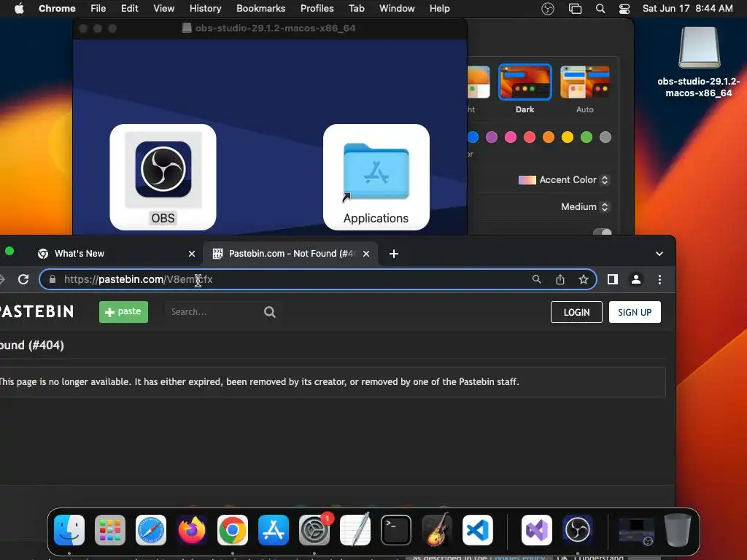Click the Chrome icon in the Dock
The width and height of the screenshot is (747, 560).
coord(233,530)
